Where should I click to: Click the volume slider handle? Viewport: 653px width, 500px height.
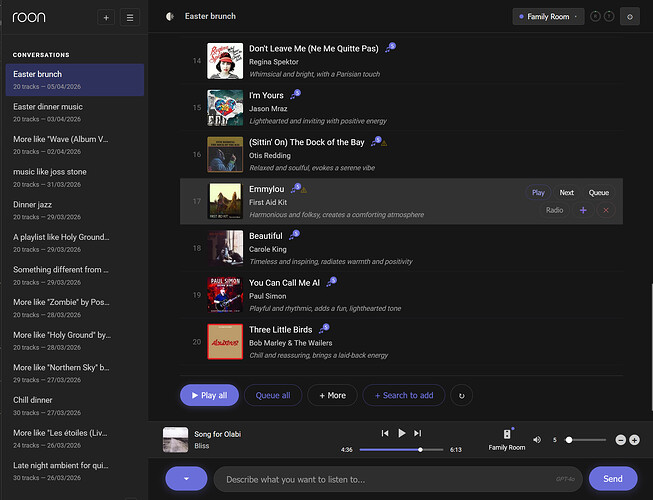click(569, 440)
